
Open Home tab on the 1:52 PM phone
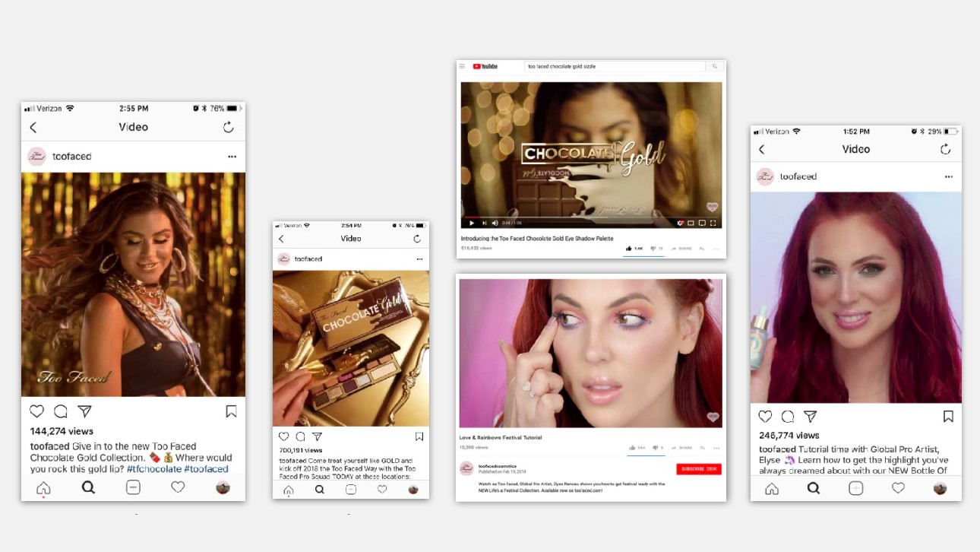[x=772, y=489]
